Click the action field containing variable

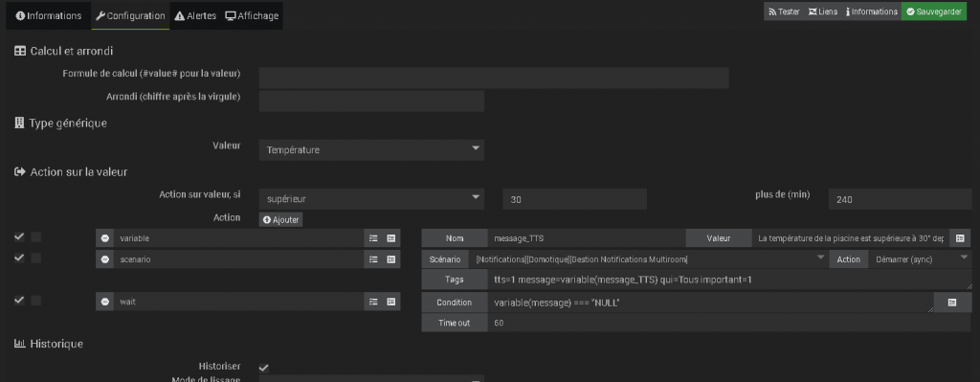238,238
